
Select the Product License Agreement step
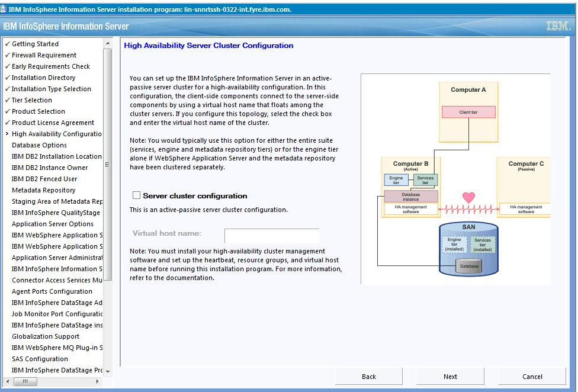click(52, 123)
